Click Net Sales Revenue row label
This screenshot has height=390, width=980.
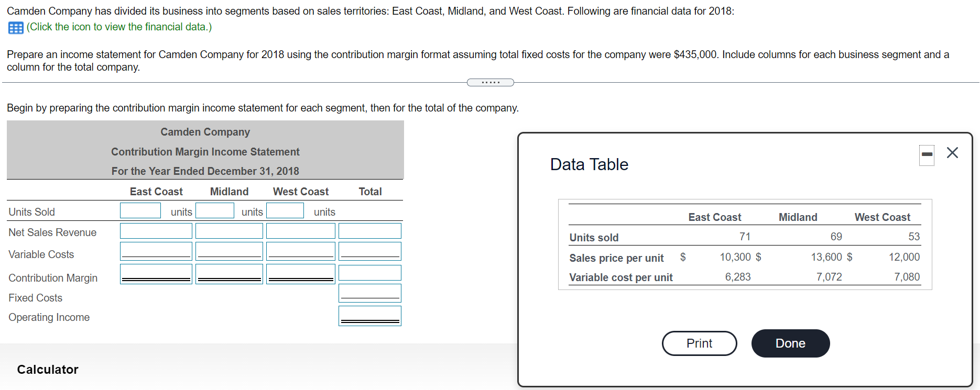(x=52, y=232)
